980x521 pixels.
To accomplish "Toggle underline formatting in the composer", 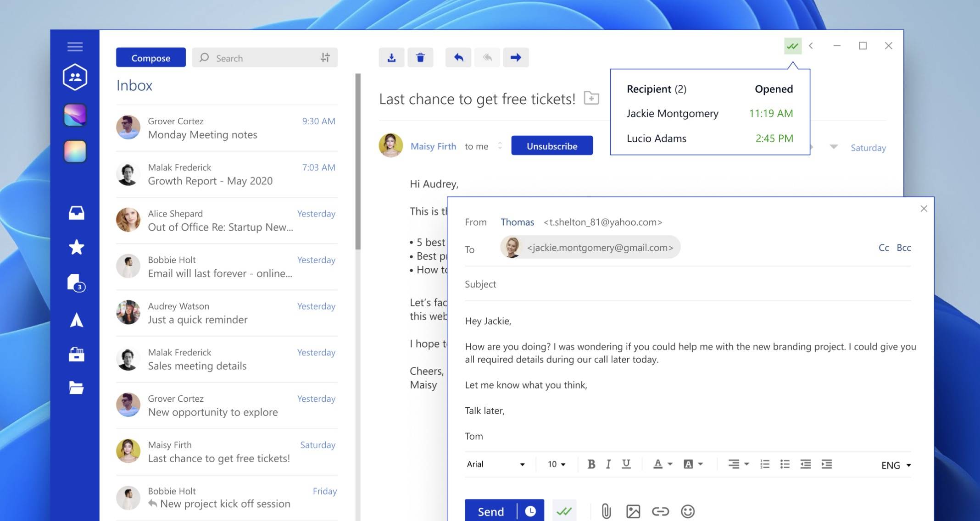I will (626, 464).
